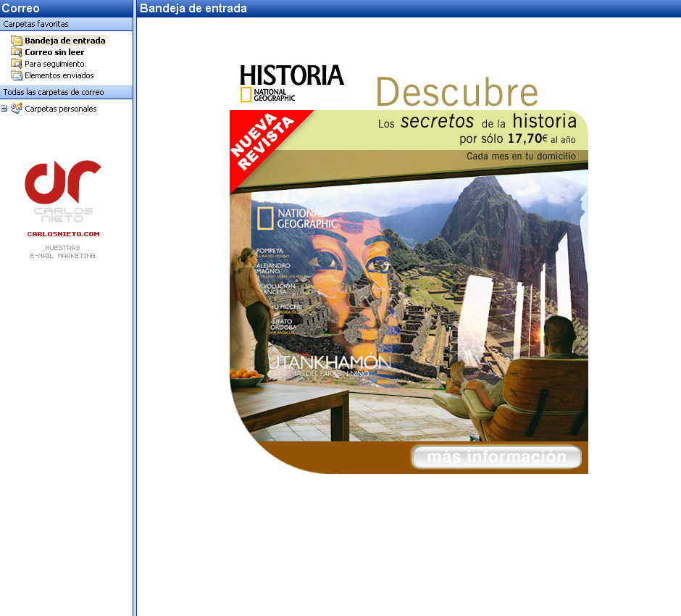The width and height of the screenshot is (681, 616).
Task: Click the Descubre headline
Action: click(x=457, y=91)
